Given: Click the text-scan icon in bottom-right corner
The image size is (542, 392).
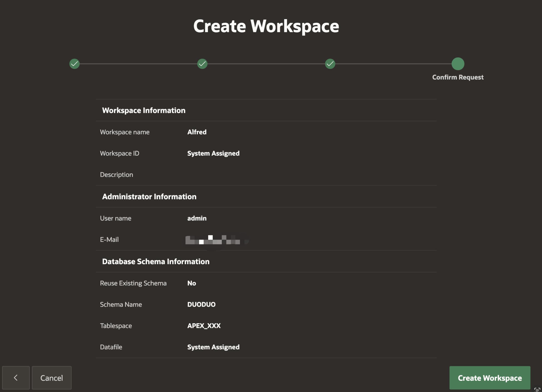Looking at the screenshot, I should coord(537,389).
